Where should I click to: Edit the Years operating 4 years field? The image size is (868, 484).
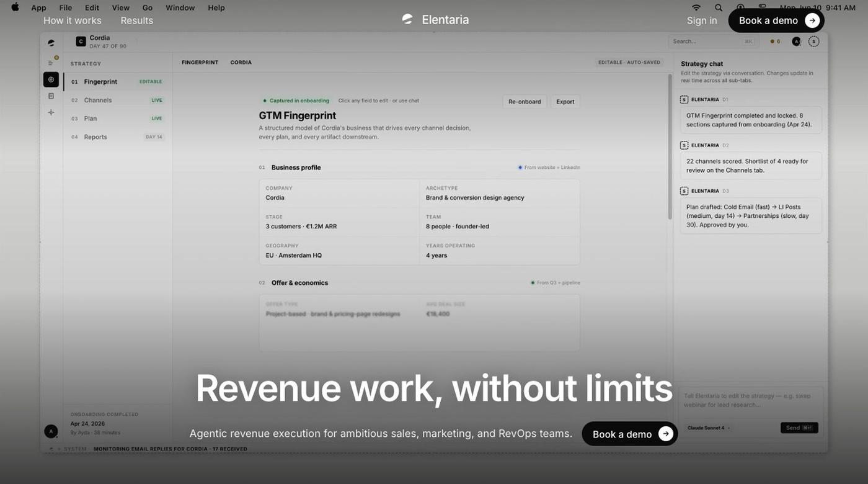click(500, 251)
